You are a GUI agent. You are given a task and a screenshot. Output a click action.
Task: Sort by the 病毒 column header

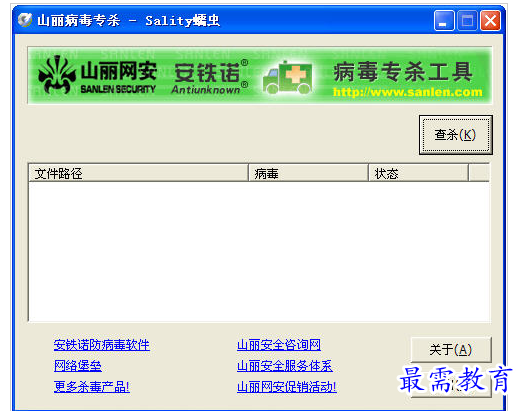309,173
